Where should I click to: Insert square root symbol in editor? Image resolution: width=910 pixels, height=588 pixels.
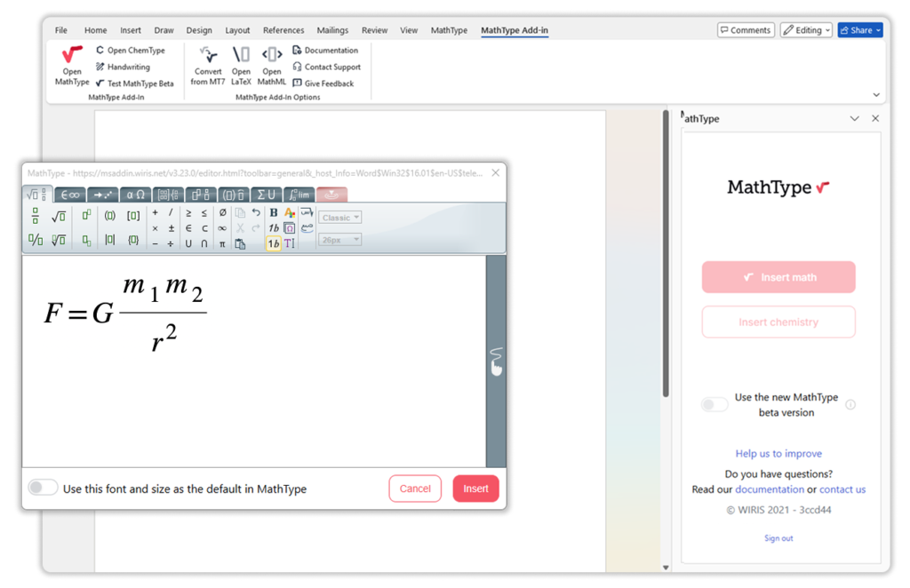click(x=59, y=216)
